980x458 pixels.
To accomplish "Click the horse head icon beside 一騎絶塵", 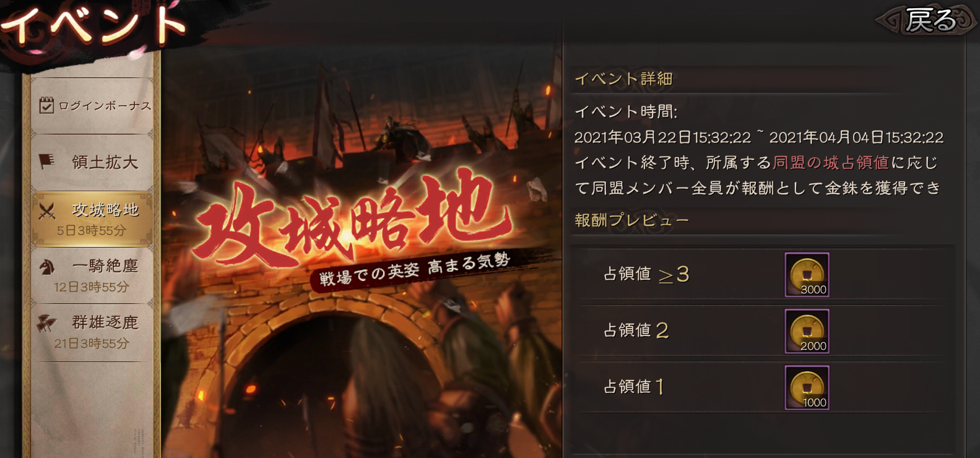I will click(47, 267).
